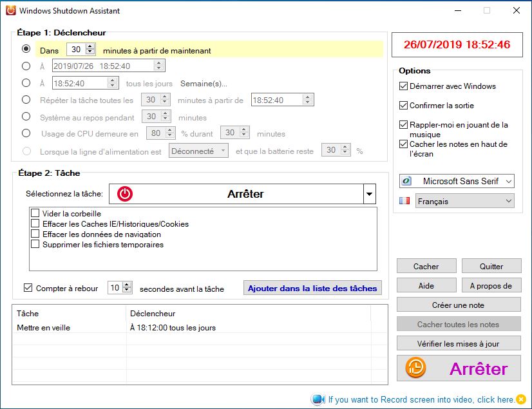Select the 'tous les jours' radio button
This screenshot has height=409, width=532.
pos(26,83)
